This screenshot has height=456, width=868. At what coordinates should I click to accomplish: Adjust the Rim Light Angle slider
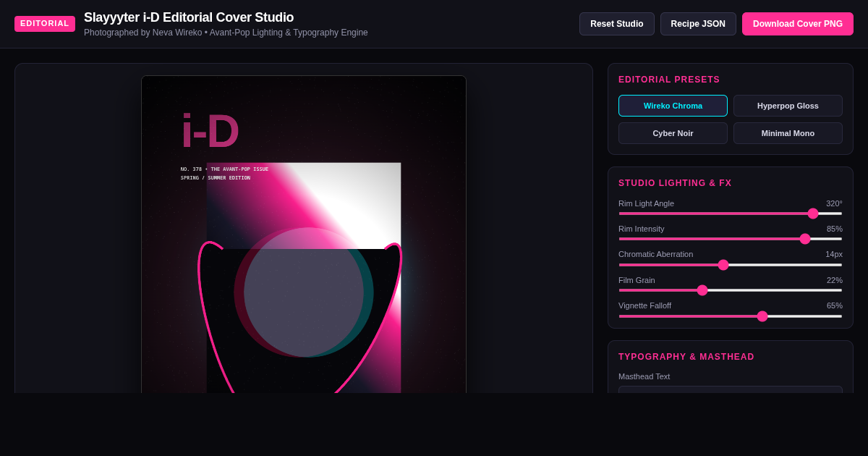click(x=731, y=214)
